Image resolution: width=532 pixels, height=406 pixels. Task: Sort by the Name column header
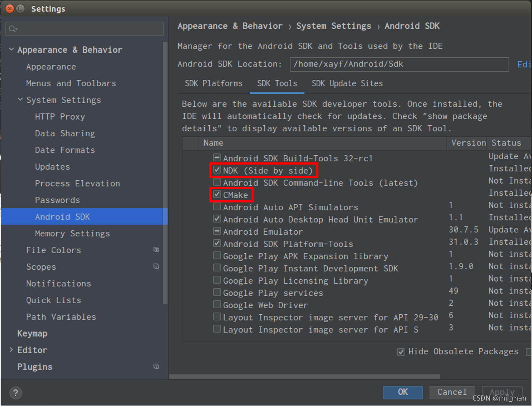[x=323, y=143]
